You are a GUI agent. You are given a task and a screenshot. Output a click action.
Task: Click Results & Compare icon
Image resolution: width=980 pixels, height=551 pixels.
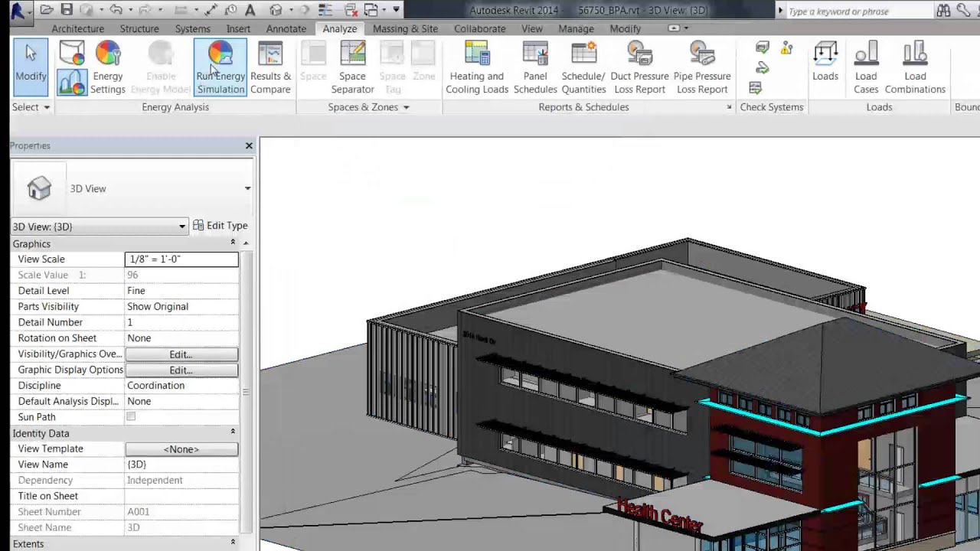270,67
